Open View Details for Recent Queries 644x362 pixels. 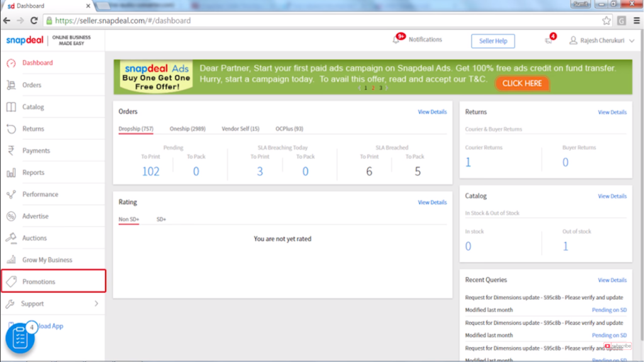(612, 280)
